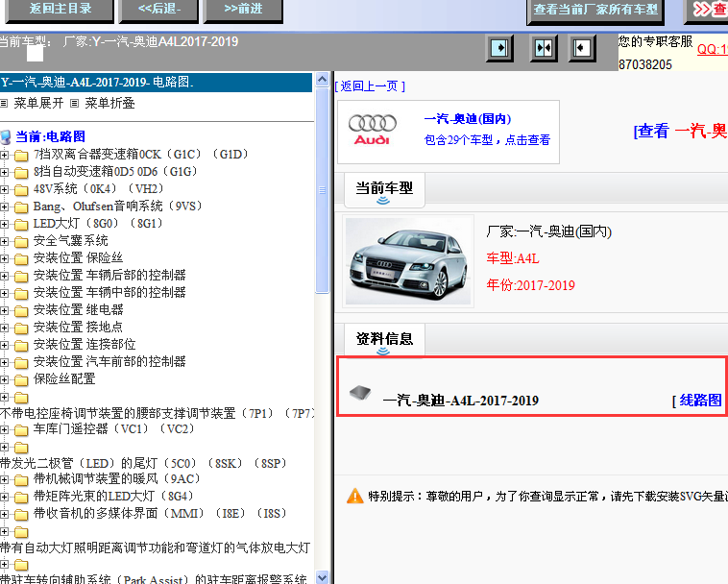Click folder icon of 7挡双离合器变速箱0CK
Viewport: 728px width, 584px height.
tap(21, 155)
